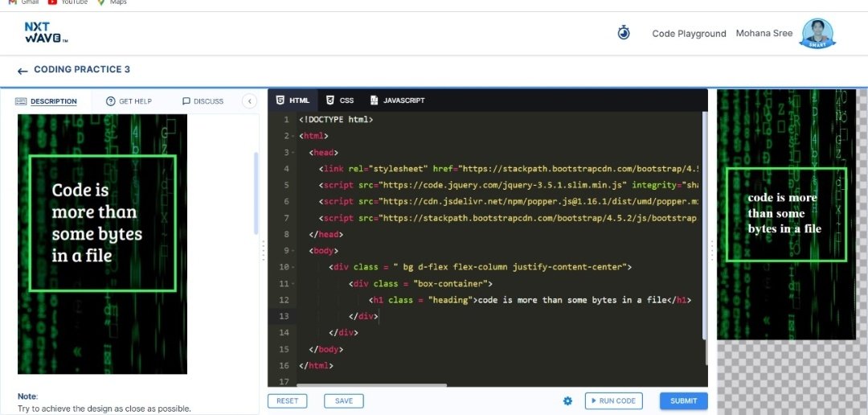Collapse the description panel with the chevron
Screen dimensions: 868x415
[249, 101]
